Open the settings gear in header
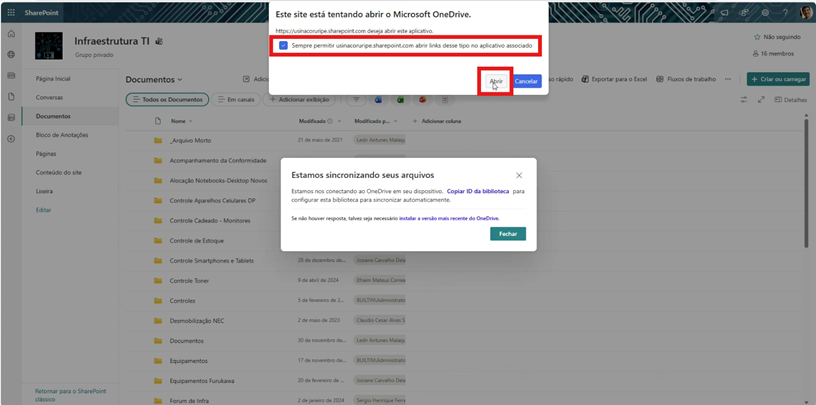Viewport: 816px width, 405px height. point(766,12)
